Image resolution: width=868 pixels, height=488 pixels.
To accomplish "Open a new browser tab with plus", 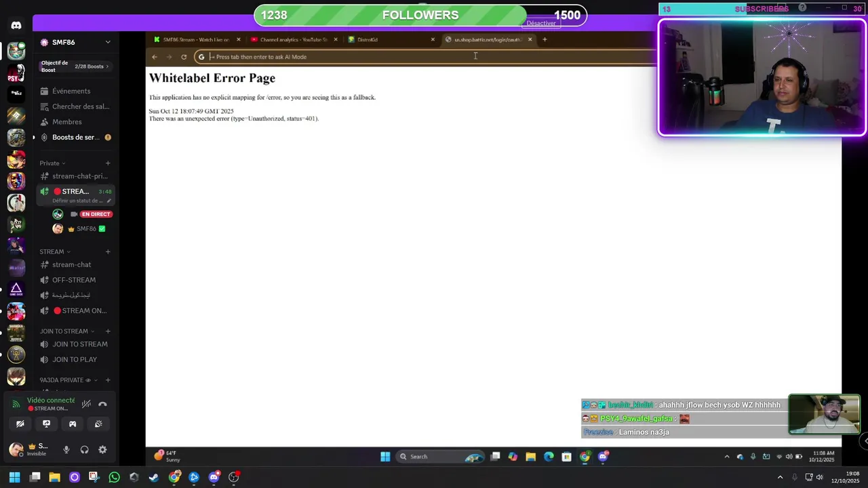I will [545, 39].
